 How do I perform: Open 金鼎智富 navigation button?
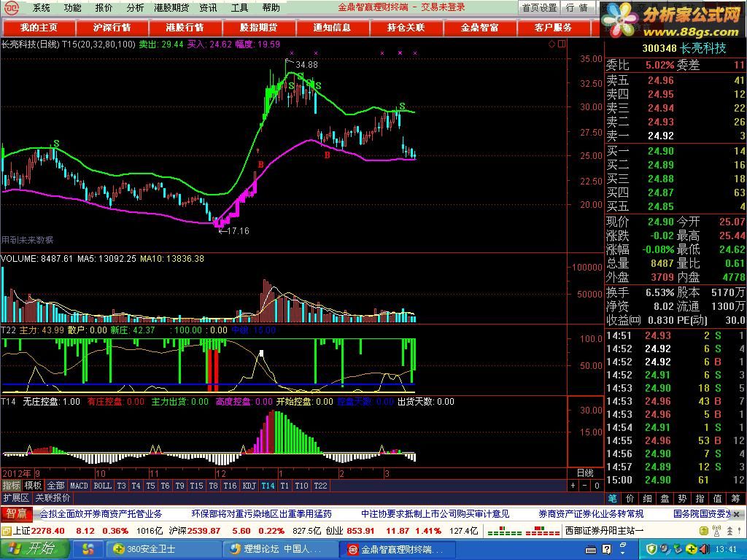tap(479, 28)
